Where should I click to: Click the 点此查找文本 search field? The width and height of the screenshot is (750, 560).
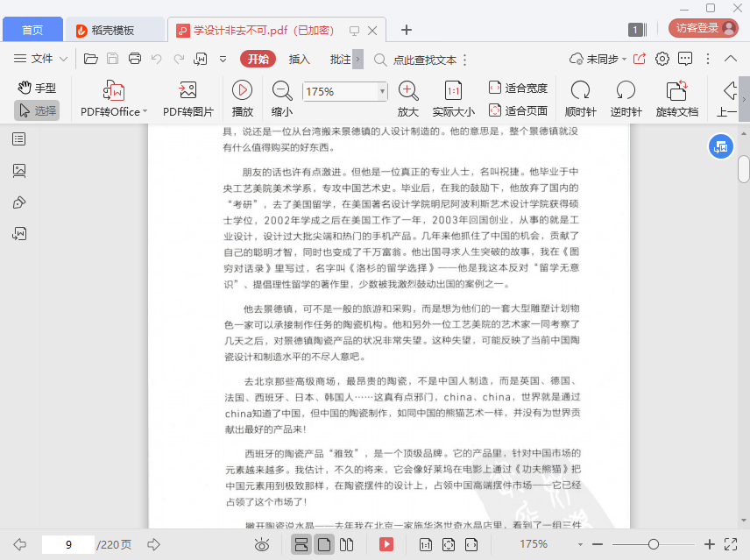(x=424, y=60)
